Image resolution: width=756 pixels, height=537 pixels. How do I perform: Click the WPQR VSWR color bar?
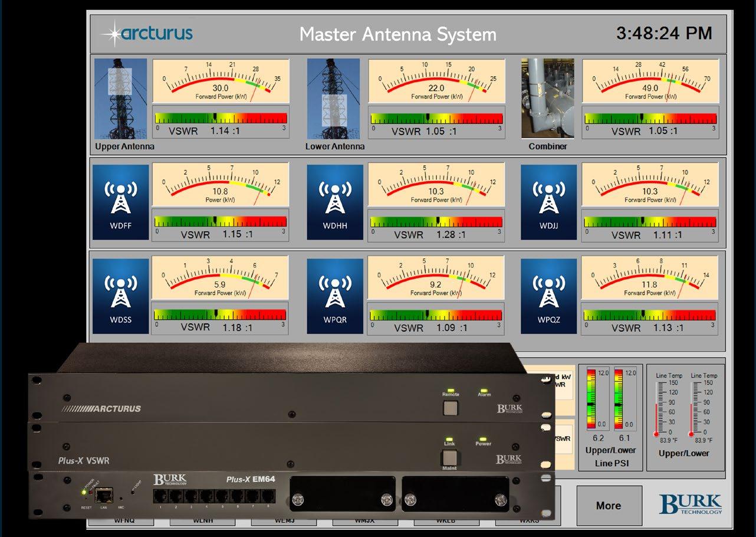436,315
